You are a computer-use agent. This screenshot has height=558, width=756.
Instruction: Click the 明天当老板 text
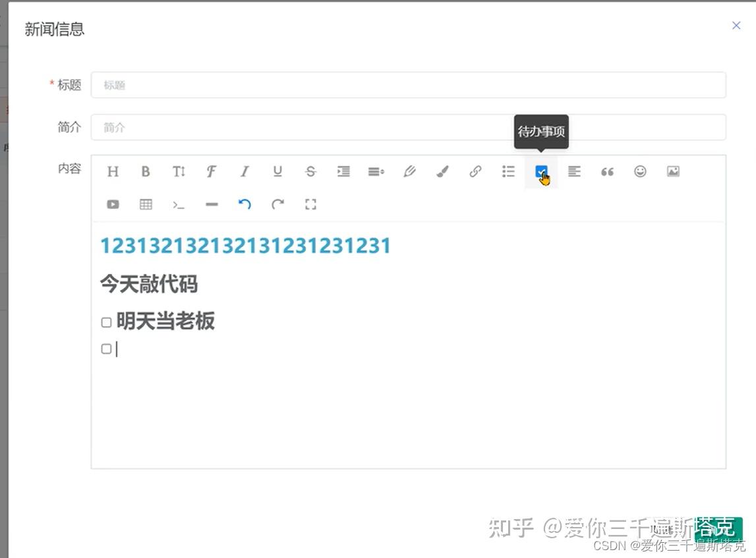pyautogui.click(x=165, y=321)
